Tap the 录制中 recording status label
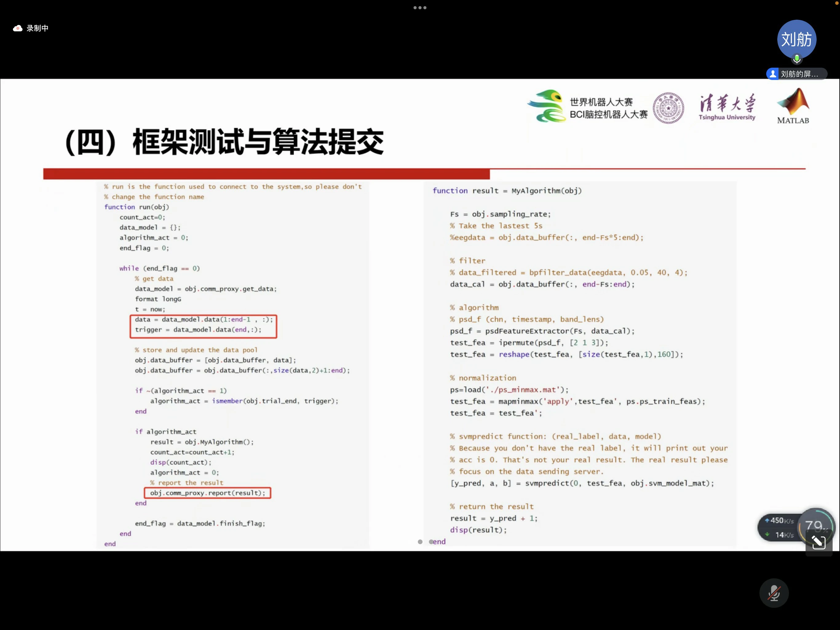Image resolution: width=840 pixels, height=630 pixels. pos(38,29)
